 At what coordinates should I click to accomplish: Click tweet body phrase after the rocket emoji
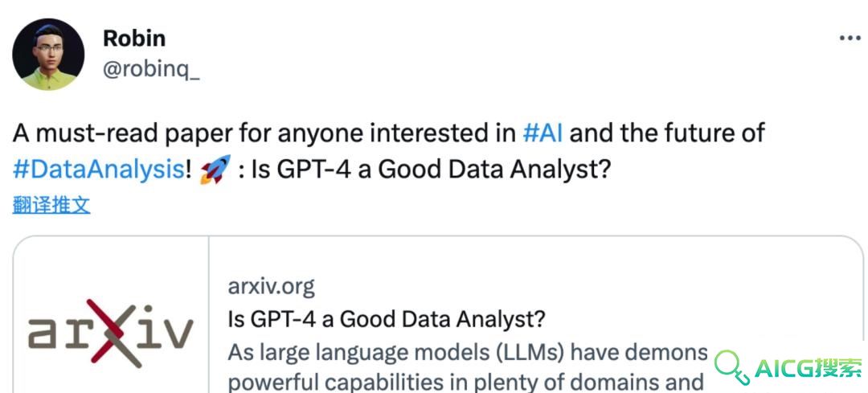(x=424, y=170)
